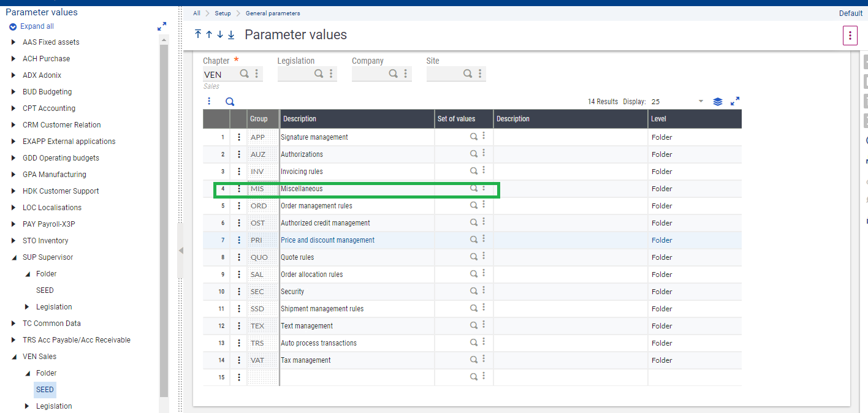This screenshot has height=413, width=868.
Task: Open the Set of values lookup for MIS row
Action: (473, 188)
